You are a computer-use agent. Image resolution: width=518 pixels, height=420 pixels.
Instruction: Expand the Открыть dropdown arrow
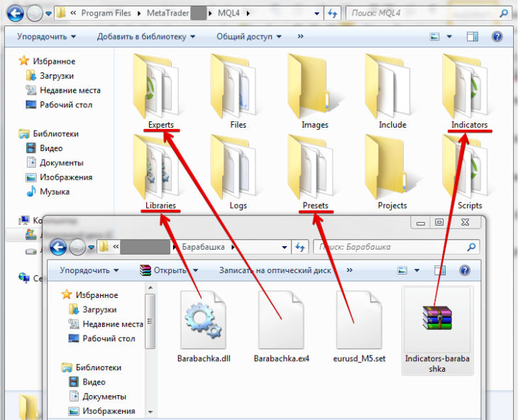(196, 270)
